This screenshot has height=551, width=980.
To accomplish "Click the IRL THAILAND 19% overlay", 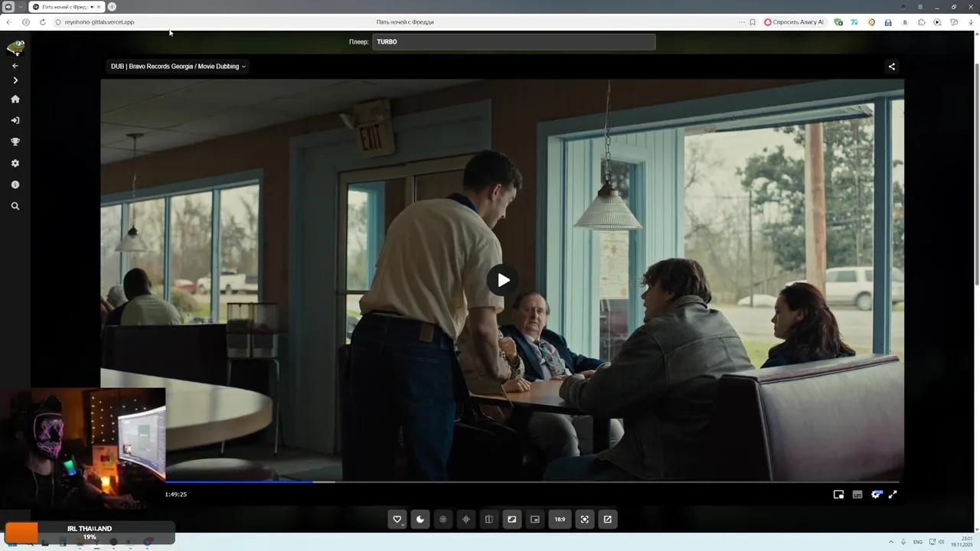I will tap(90, 533).
